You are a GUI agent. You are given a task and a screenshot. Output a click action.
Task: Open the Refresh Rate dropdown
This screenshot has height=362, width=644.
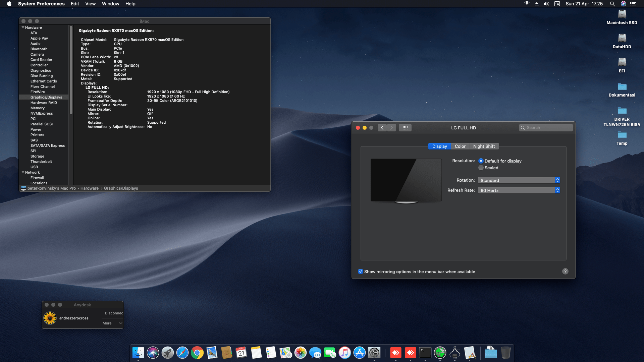519,190
